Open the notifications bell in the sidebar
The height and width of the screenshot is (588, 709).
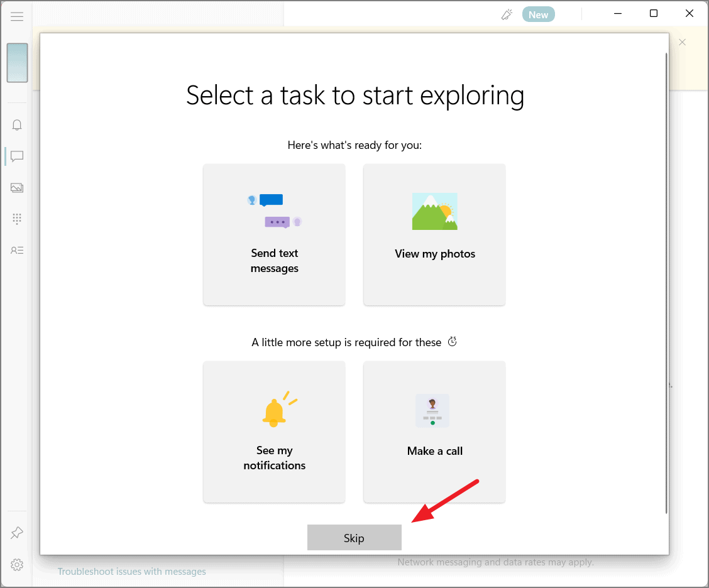17,124
